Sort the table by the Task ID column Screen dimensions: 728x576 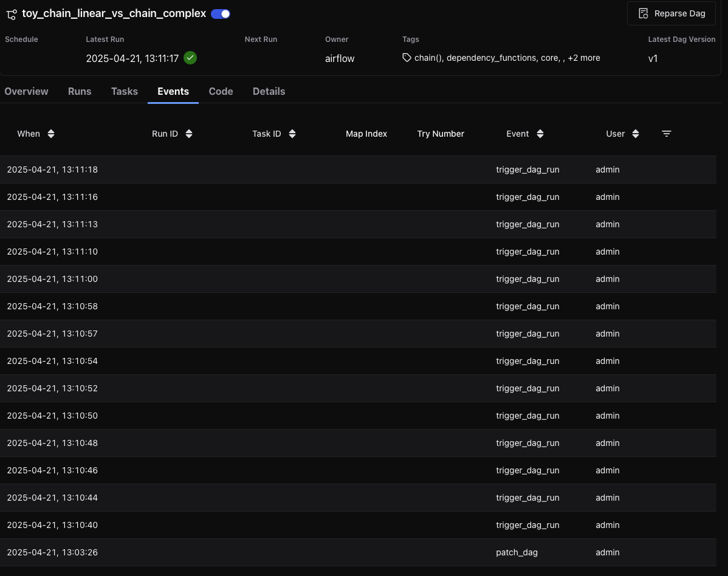click(292, 133)
